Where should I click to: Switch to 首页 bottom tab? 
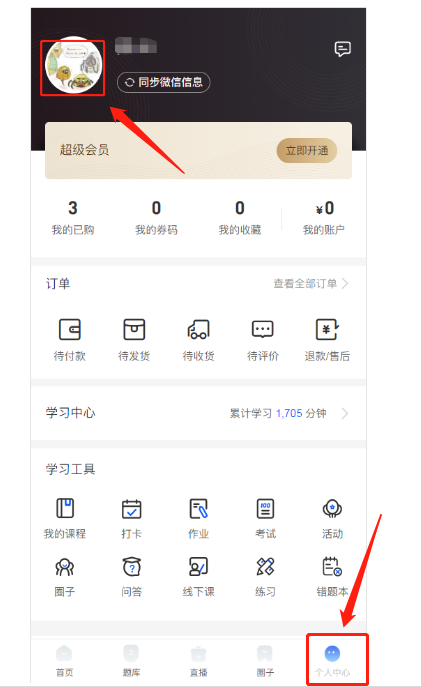tap(64, 661)
